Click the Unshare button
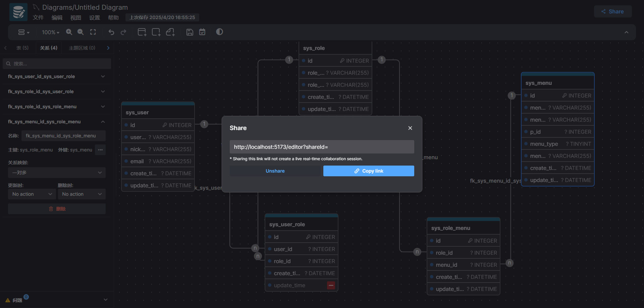The width and height of the screenshot is (644, 308). (275, 171)
